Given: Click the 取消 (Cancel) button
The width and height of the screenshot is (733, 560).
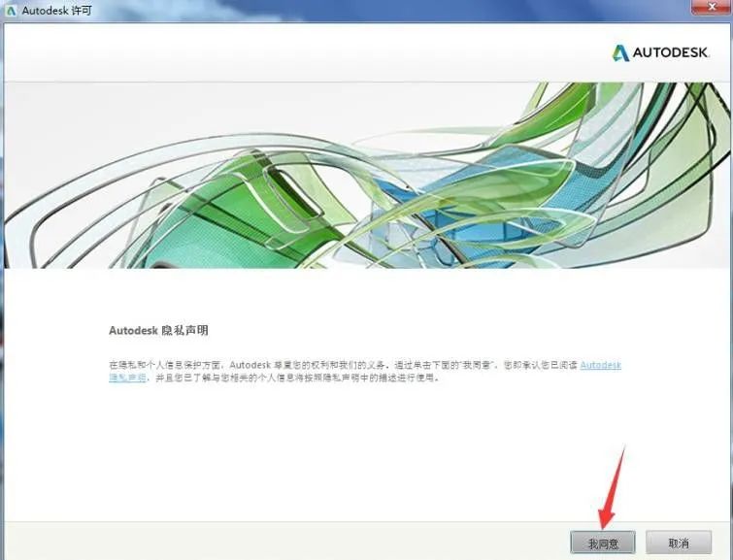Looking at the screenshot, I should pos(679,544).
